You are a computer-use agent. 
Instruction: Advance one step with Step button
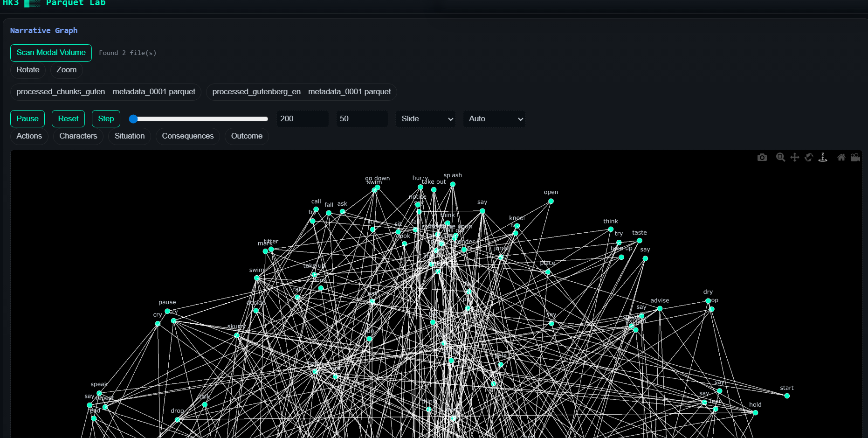point(106,119)
